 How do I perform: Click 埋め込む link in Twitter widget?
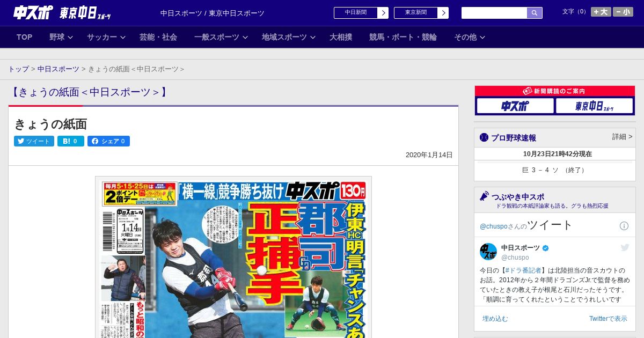pos(495,319)
